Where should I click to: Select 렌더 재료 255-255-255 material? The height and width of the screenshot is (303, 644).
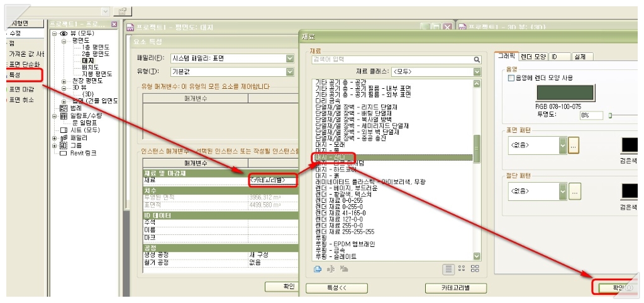[345, 231]
